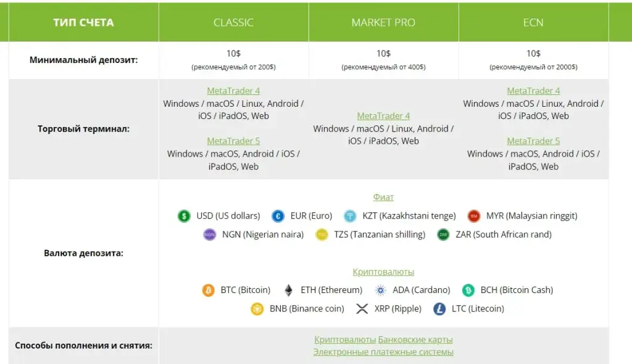Follow the Криптовалюты heading link
632x364 pixels.
coord(383,272)
